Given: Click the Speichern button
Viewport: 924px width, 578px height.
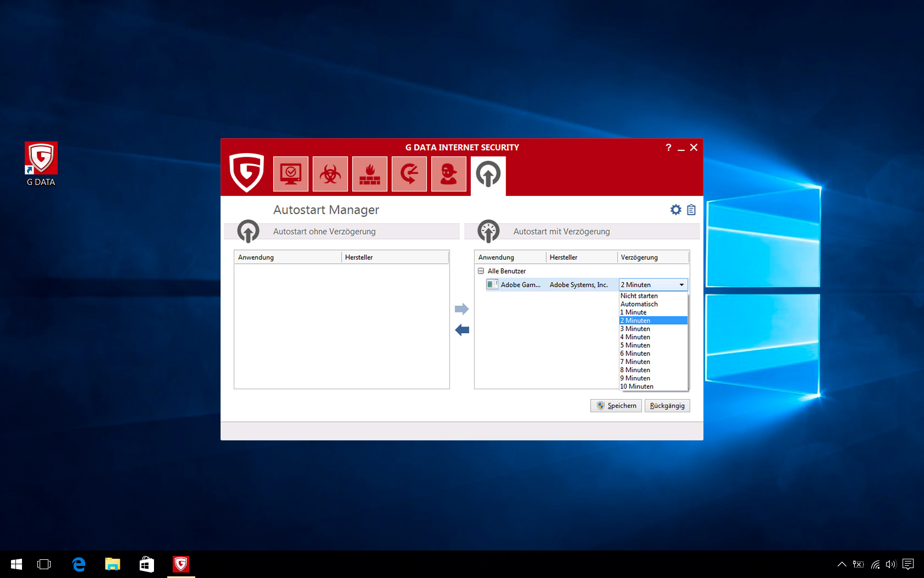Looking at the screenshot, I should coord(616,406).
